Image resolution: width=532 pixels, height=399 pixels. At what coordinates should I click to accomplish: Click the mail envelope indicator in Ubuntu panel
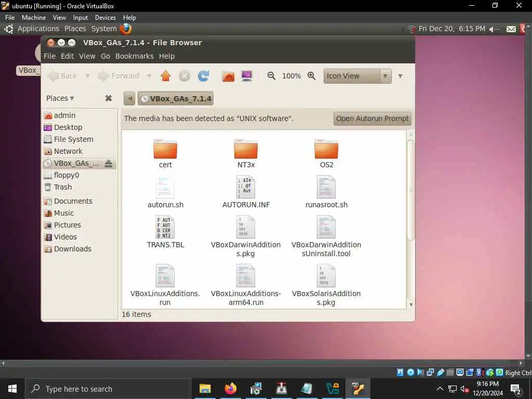511,29
